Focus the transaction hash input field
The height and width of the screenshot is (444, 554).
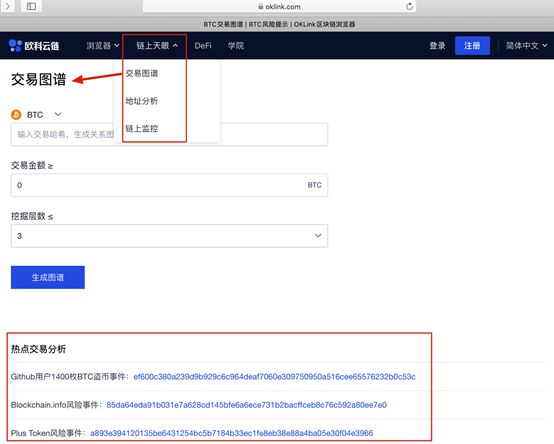click(x=169, y=134)
